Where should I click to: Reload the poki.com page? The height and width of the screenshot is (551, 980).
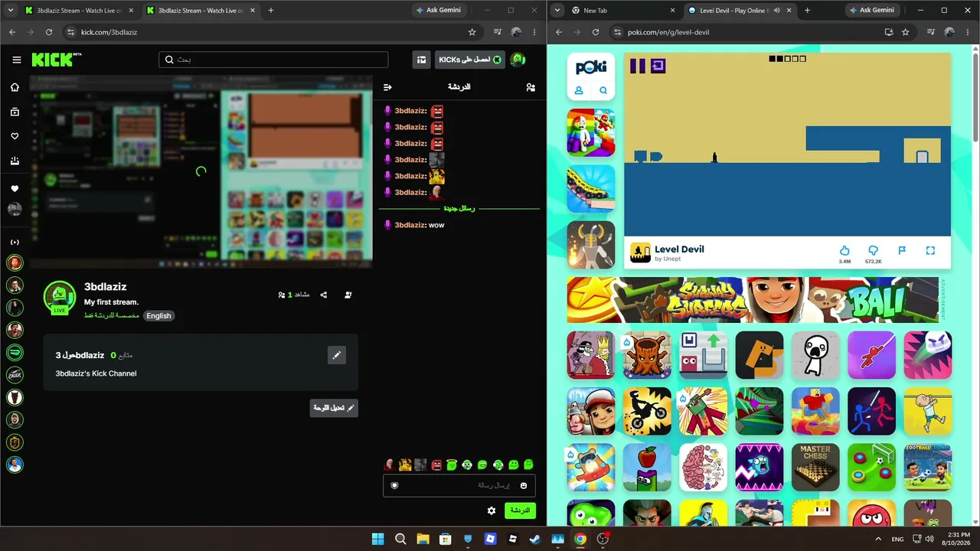coord(596,32)
